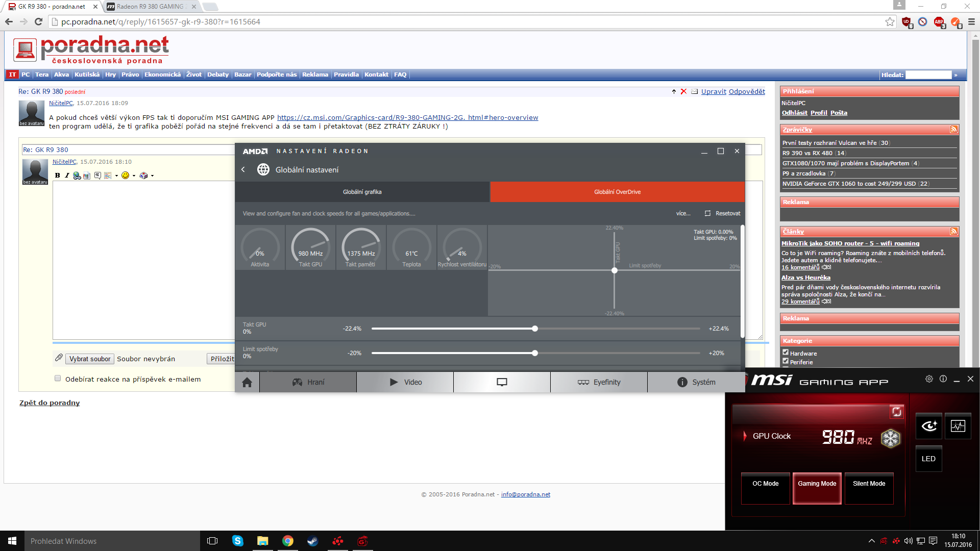This screenshot has width=980, height=551.
Task: Click the MSI refresh icon above GPU Clock
Action: tap(896, 412)
